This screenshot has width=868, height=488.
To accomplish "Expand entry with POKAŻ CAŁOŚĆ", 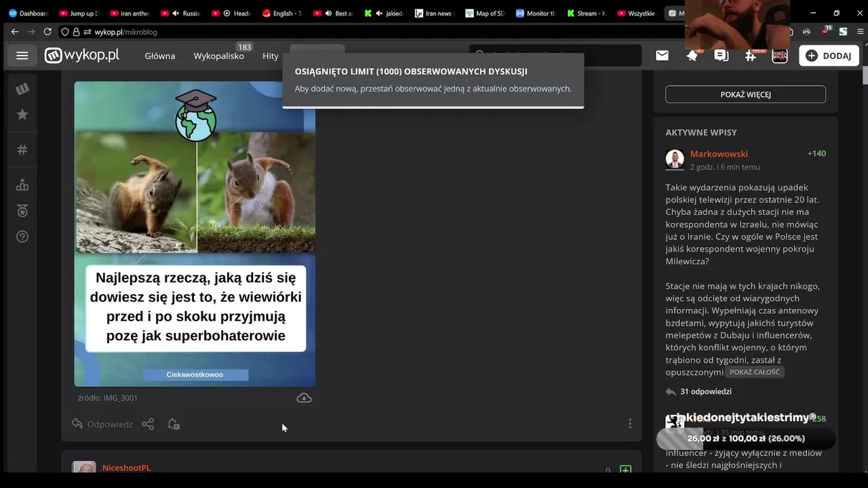I will [x=755, y=372].
